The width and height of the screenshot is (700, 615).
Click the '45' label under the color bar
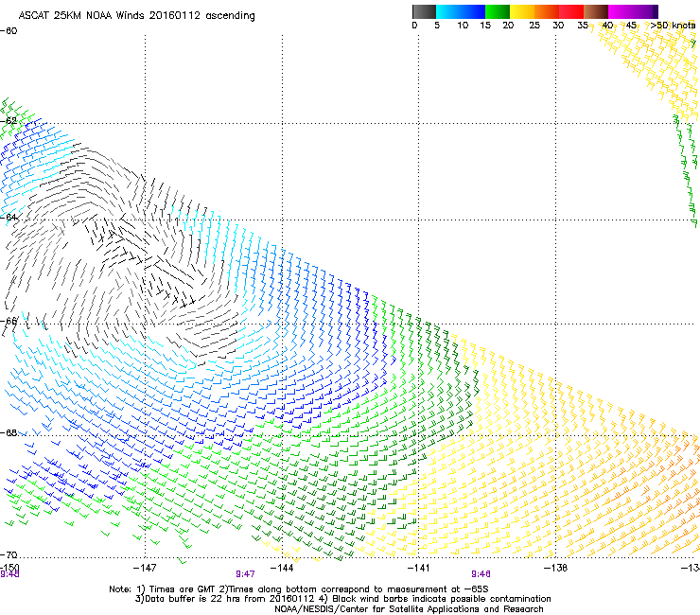point(631,26)
